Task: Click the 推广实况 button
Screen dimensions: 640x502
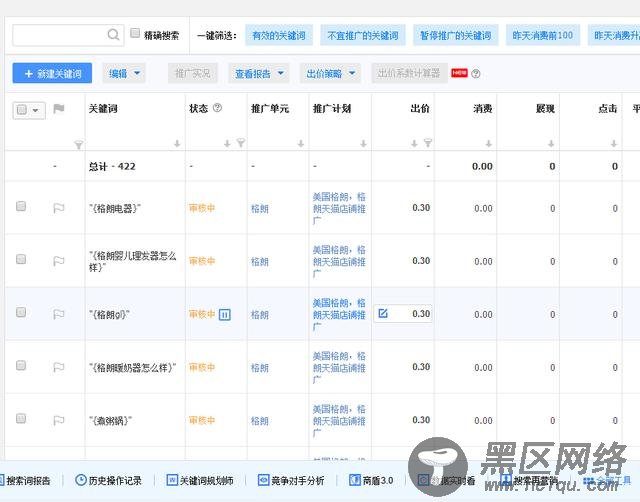Action: [x=193, y=73]
